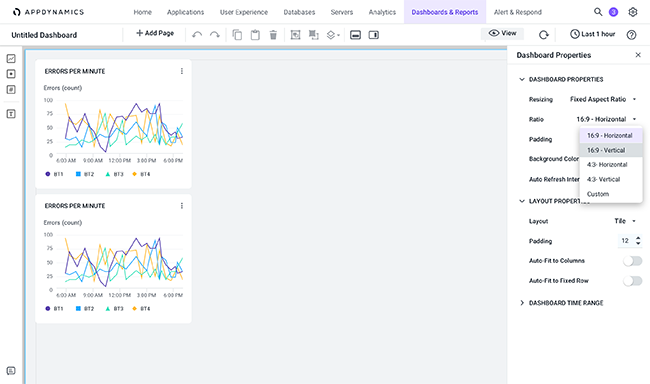Open the Resizing Fixed Aspect Ratio dropdown

pyautogui.click(x=603, y=99)
